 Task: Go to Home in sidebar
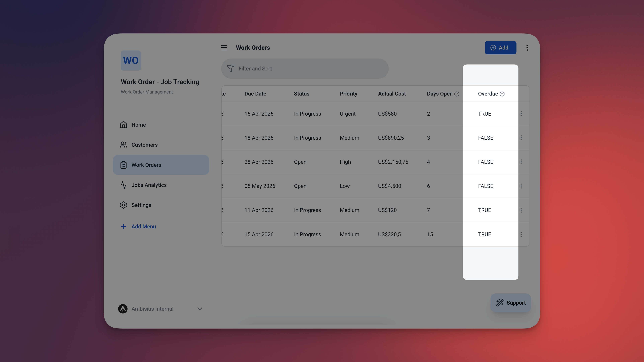click(139, 125)
